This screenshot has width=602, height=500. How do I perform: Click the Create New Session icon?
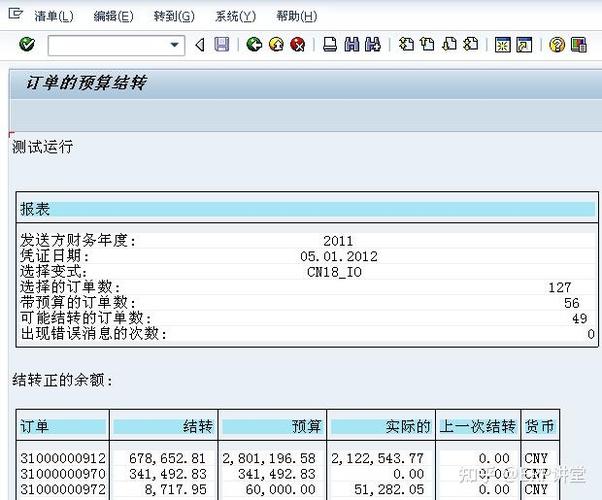point(502,45)
